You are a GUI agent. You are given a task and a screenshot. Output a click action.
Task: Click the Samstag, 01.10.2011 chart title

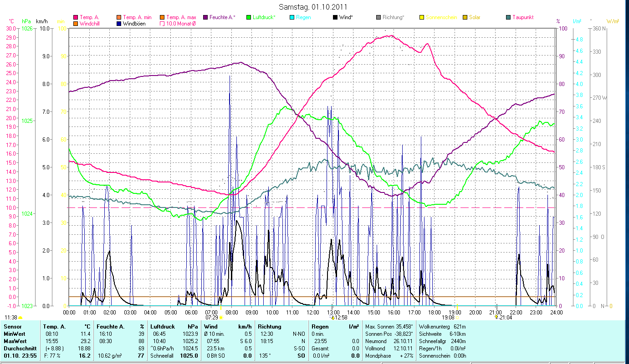click(x=312, y=7)
